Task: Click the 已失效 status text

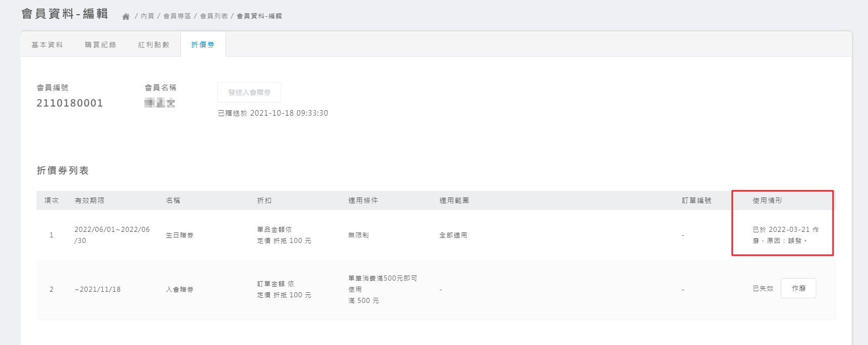Action: pos(763,289)
